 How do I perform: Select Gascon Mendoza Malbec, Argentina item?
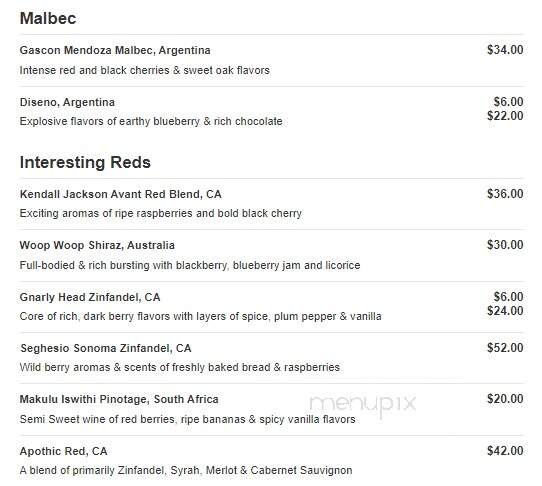115,50
